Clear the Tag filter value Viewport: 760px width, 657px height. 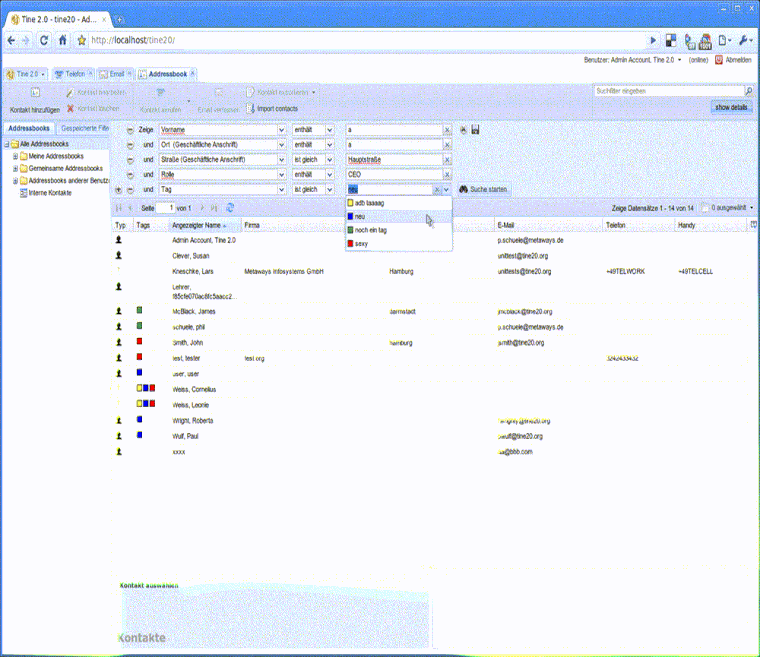pyautogui.click(x=437, y=190)
